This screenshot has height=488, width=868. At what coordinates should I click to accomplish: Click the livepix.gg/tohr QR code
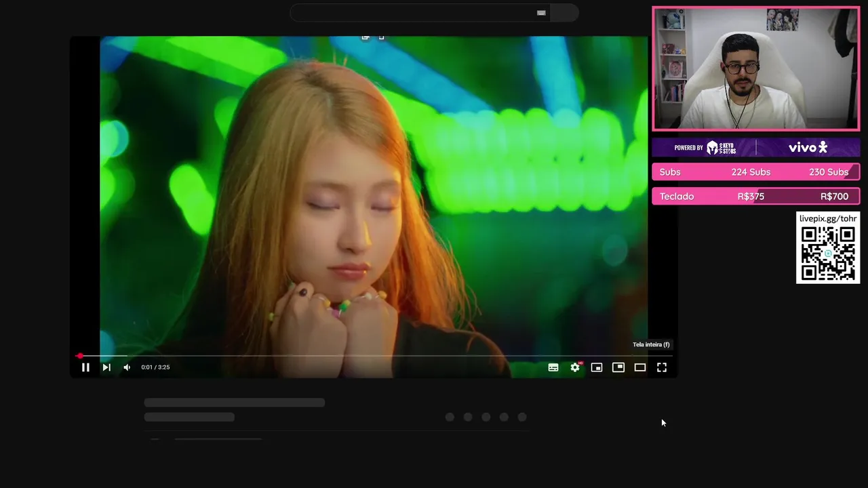[828, 253]
